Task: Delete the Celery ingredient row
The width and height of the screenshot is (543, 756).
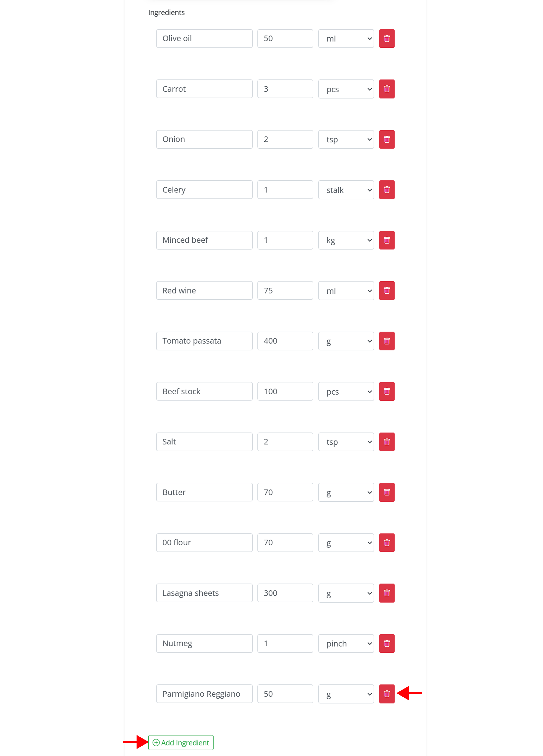Action: click(387, 190)
